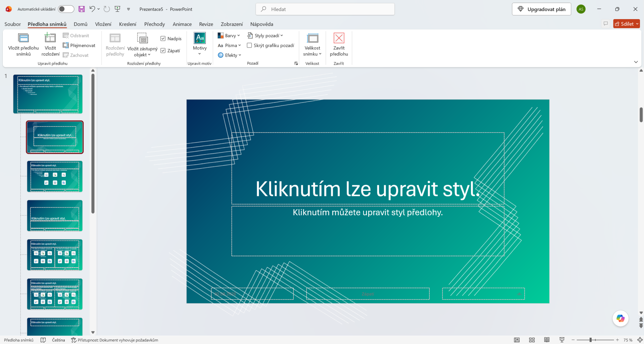Image resolution: width=644 pixels, height=344 pixels.
Task: Click zoom out minus button
Action: [x=573, y=340]
